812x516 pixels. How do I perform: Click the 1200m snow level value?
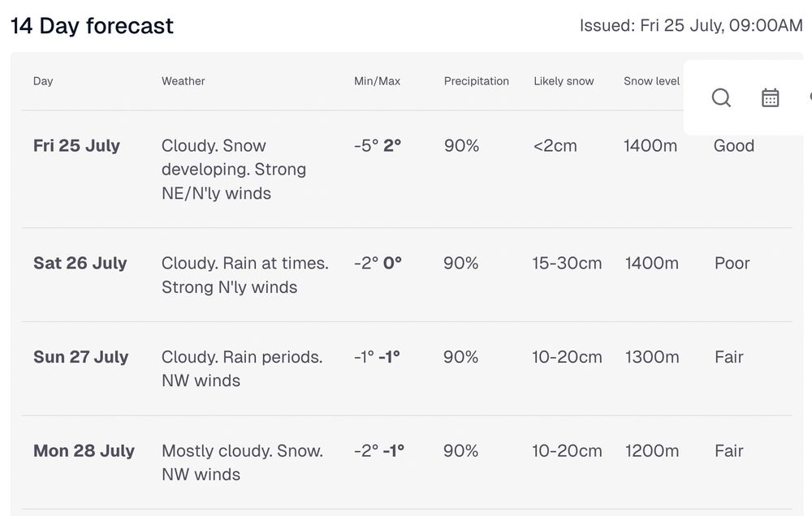point(652,451)
